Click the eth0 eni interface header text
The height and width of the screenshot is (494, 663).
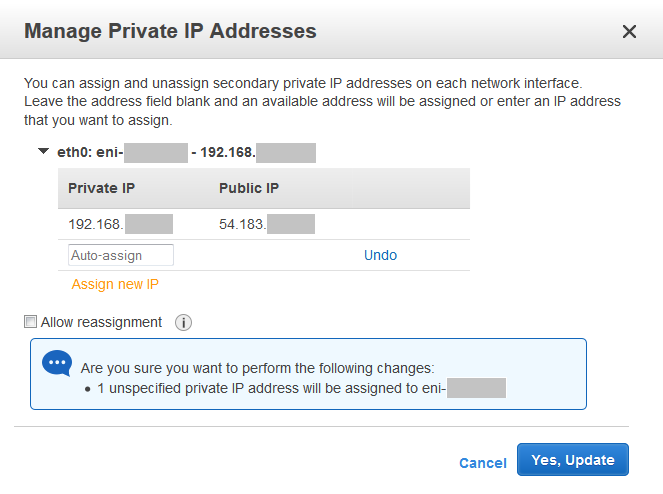coord(186,152)
